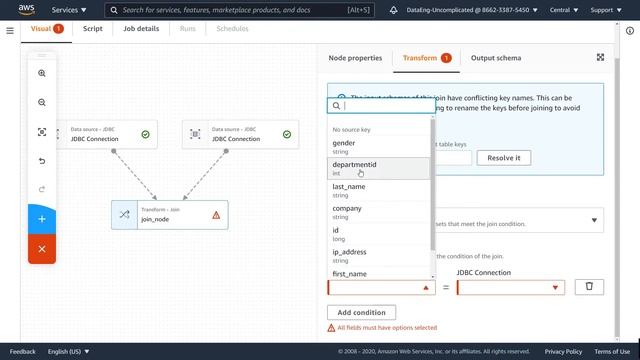Click the green check on the right JDBC node
Viewport: 640px width, 360px height.
[287, 134]
